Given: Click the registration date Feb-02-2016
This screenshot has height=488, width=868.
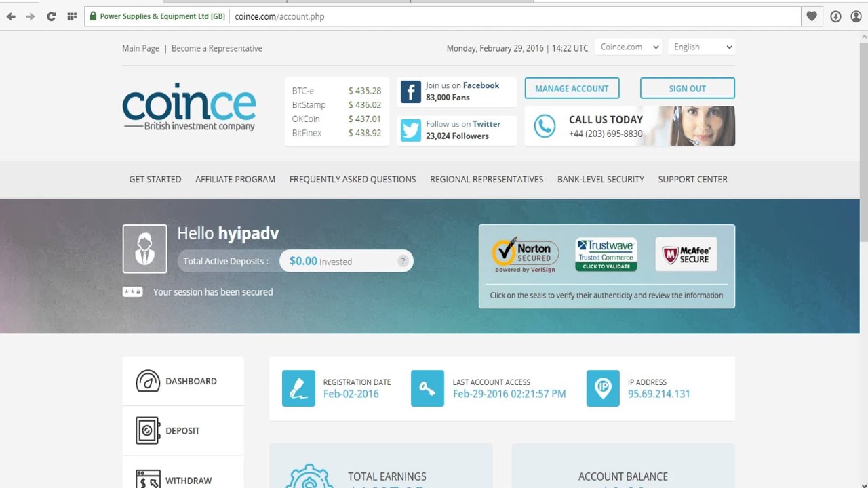Looking at the screenshot, I should pyautogui.click(x=351, y=394).
